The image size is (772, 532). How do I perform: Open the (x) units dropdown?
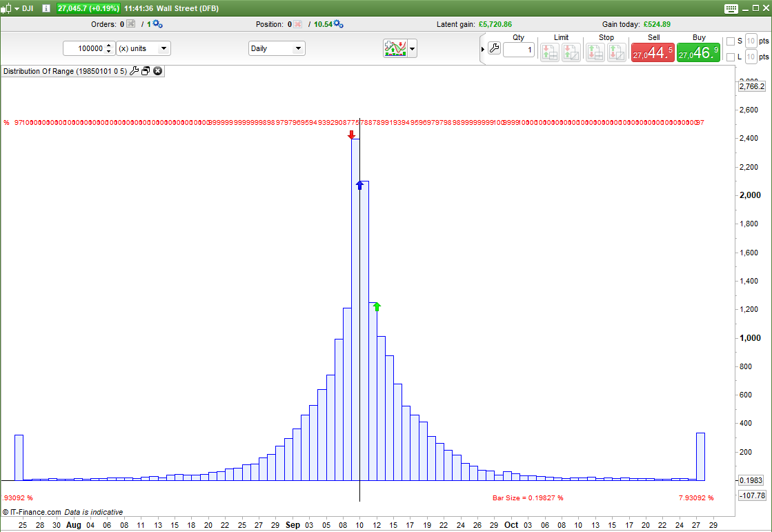(143, 48)
